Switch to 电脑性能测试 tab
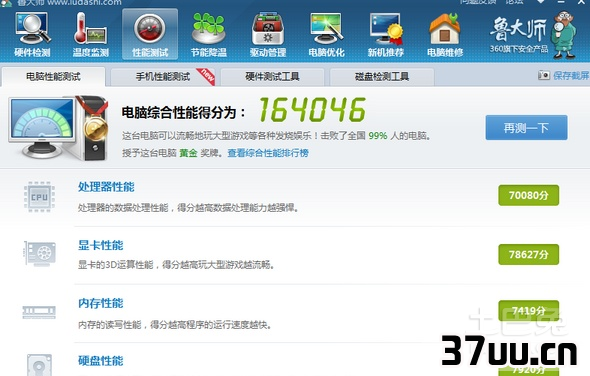The width and height of the screenshot is (590, 376). 53,77
